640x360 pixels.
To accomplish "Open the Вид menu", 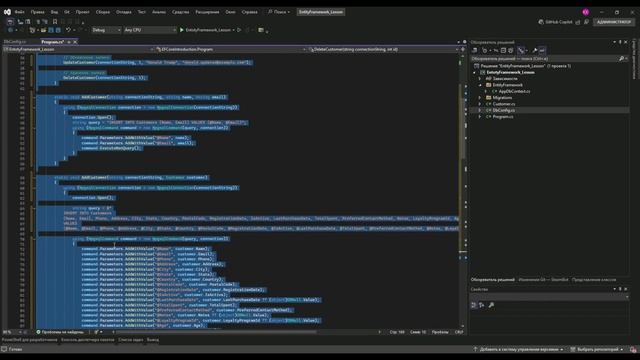I will (x=54, y=12).
